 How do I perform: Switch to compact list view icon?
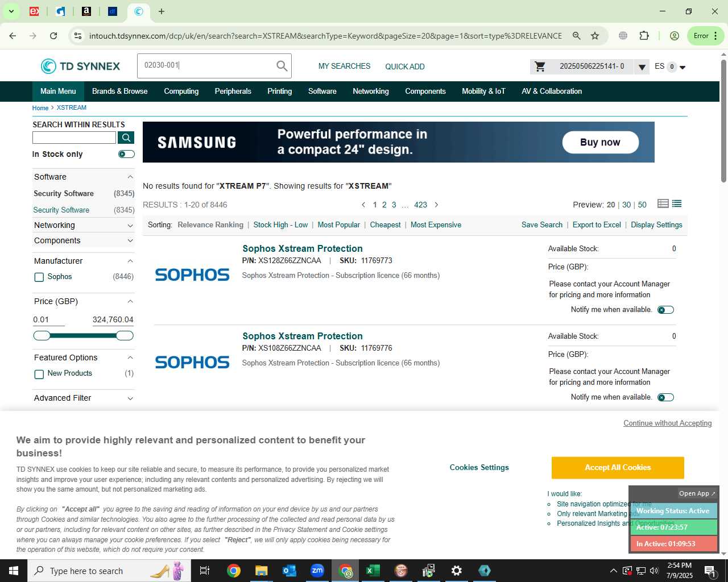[677, 203]
